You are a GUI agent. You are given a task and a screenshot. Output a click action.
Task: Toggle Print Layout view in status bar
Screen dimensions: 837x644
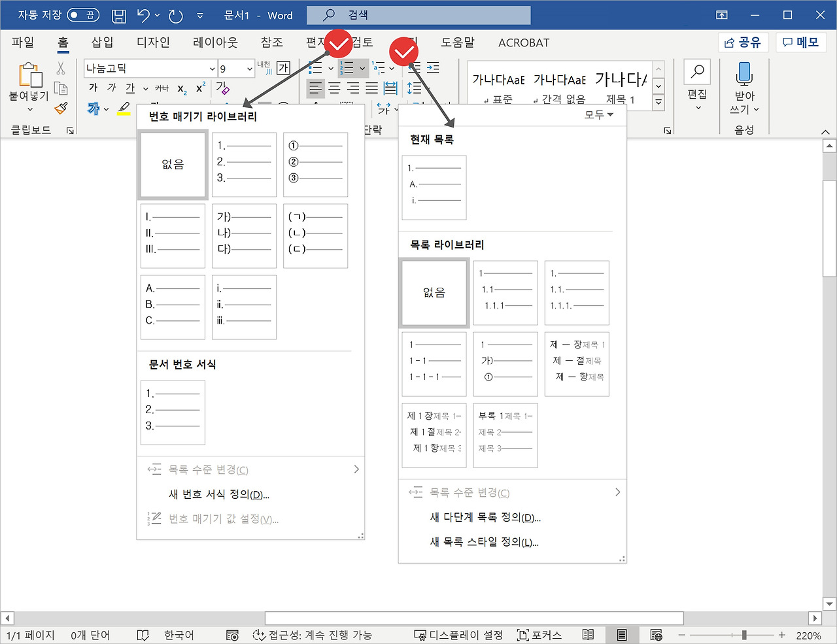(x=622, y=635)
